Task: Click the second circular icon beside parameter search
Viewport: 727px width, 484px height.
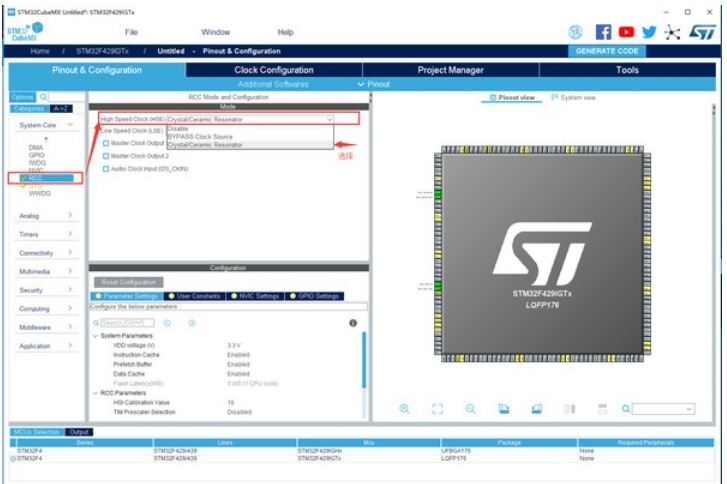Action: coord(192,323)
